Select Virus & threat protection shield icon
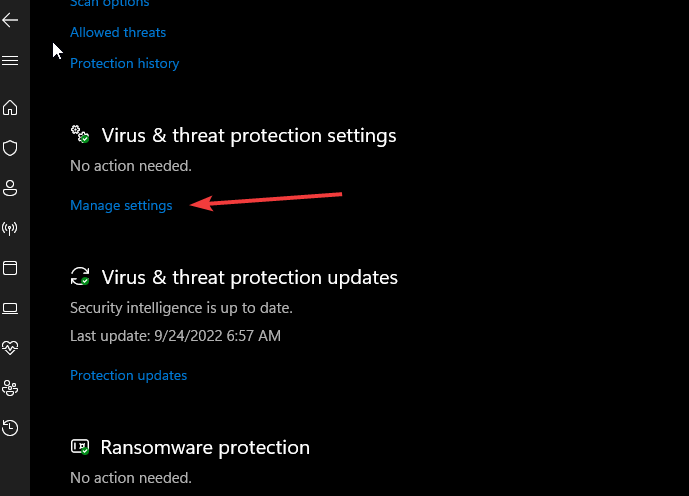The height and width of the screenshot is (496, 689). click(10, 148)
